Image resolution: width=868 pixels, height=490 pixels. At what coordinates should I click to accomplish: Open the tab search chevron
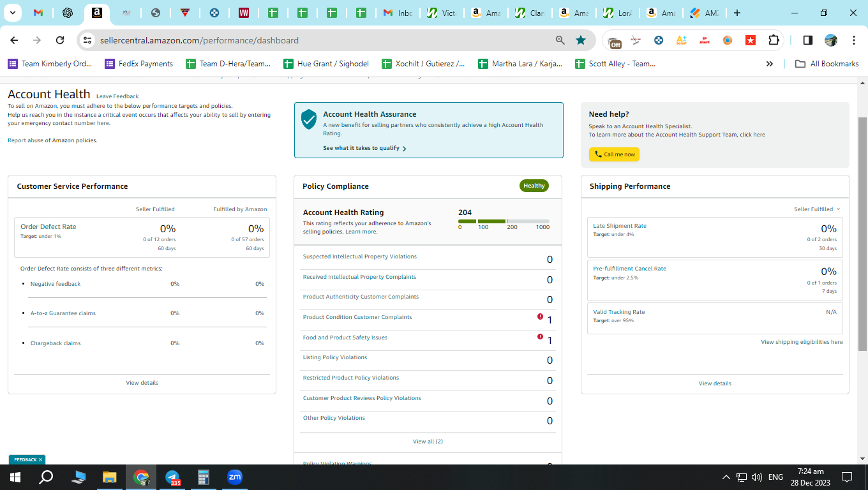[x=12, y=13]
